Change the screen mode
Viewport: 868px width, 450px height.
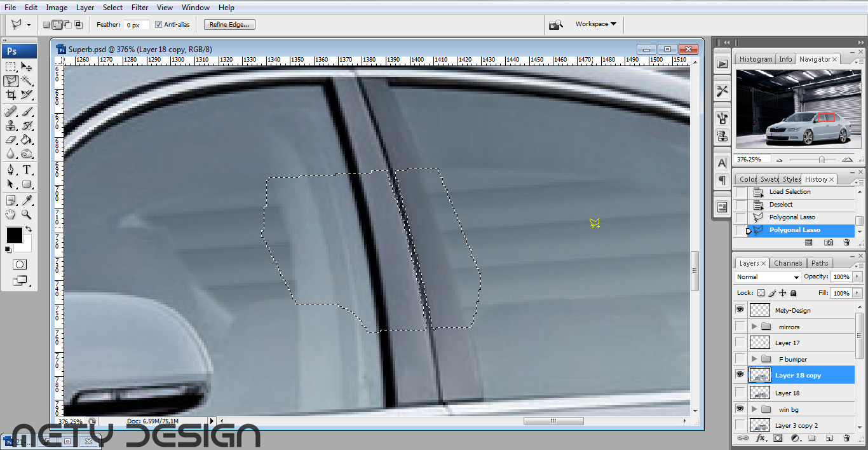point(19,280)
